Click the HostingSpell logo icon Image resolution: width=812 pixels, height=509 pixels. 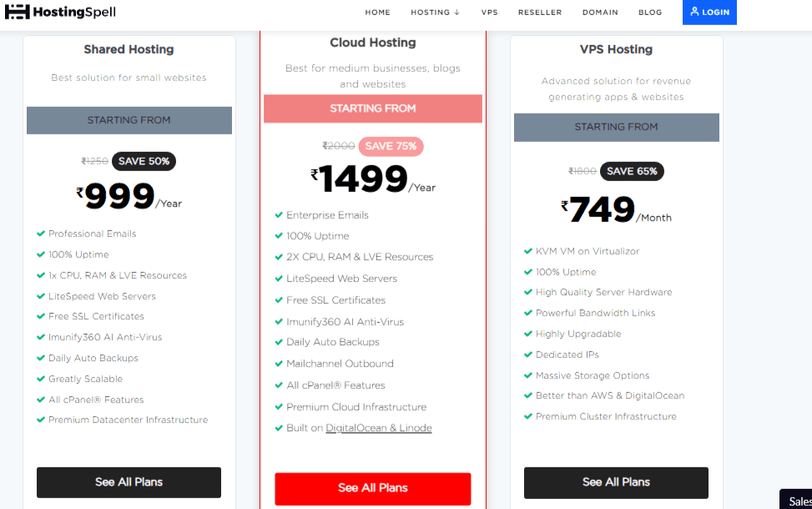[x=17, y=13]
